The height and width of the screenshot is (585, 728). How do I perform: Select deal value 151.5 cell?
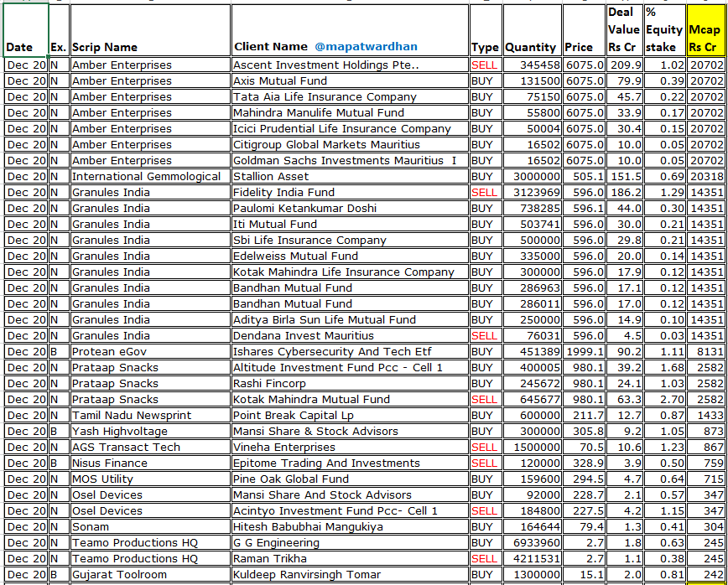[x=625, y=176]
